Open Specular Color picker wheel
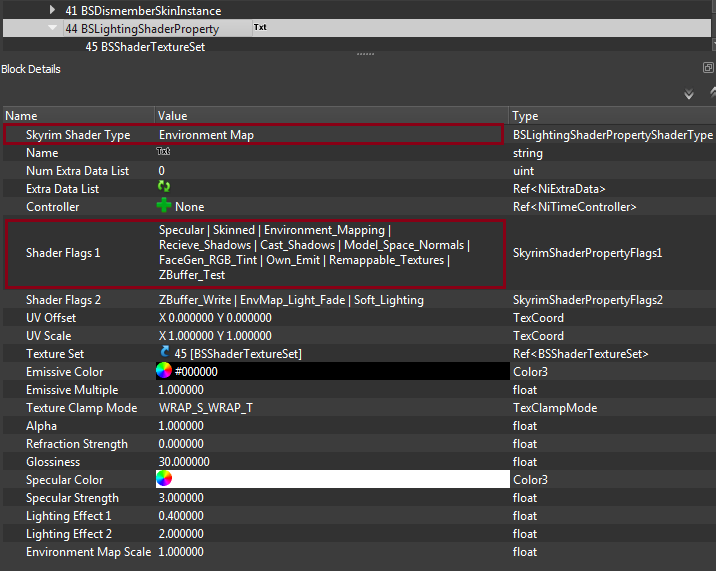The image size is (716, 571). pyautogui.click(x=164, y=478)
